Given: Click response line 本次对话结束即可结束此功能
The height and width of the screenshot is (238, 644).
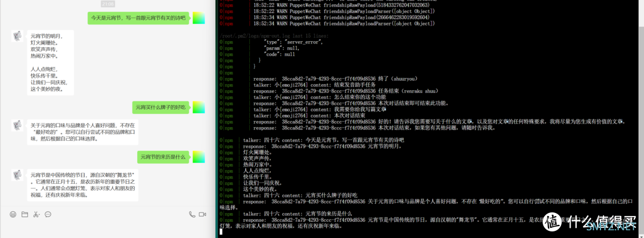Looking at the screenshot, I should (x=352, y=103).
